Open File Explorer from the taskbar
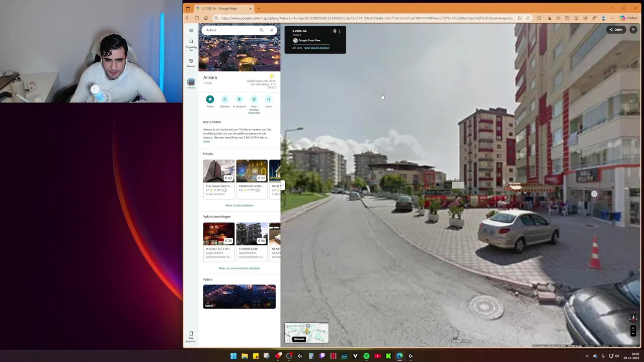The height and width of the screenshot is (362, 644). 245,356
